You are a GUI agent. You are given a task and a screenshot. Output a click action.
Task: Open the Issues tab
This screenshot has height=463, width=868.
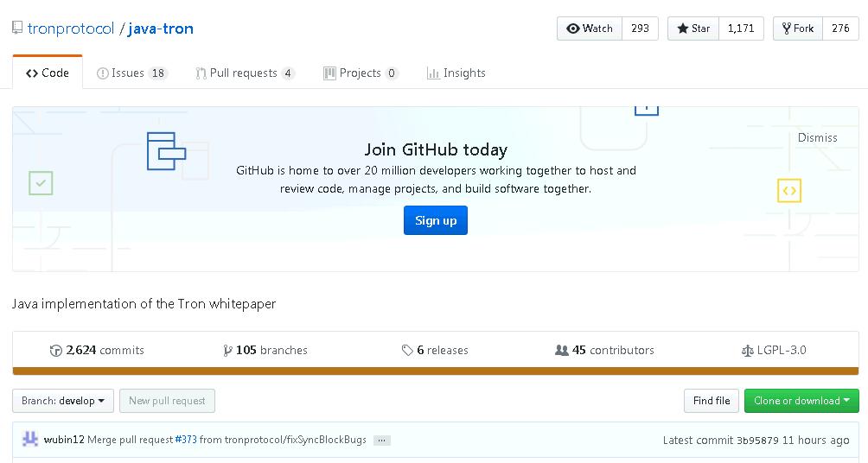coord(132,73)
